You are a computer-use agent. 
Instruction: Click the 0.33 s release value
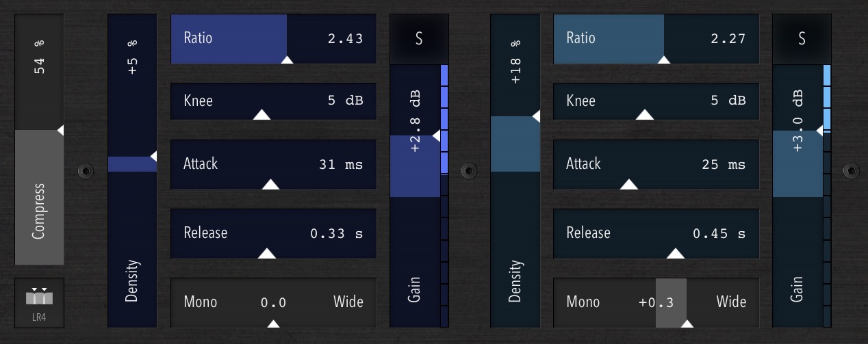(336, 234)
